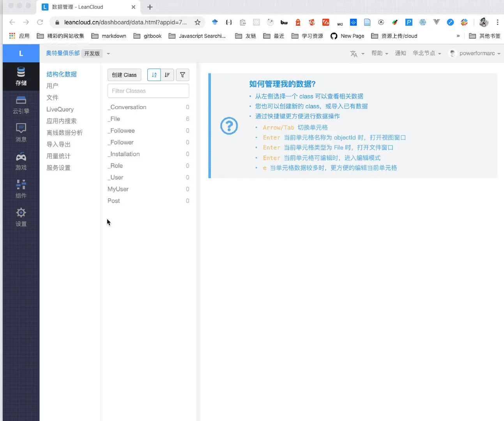Click the blue P extension icon
Screen dimensions: 504x421
coord(409,22)
